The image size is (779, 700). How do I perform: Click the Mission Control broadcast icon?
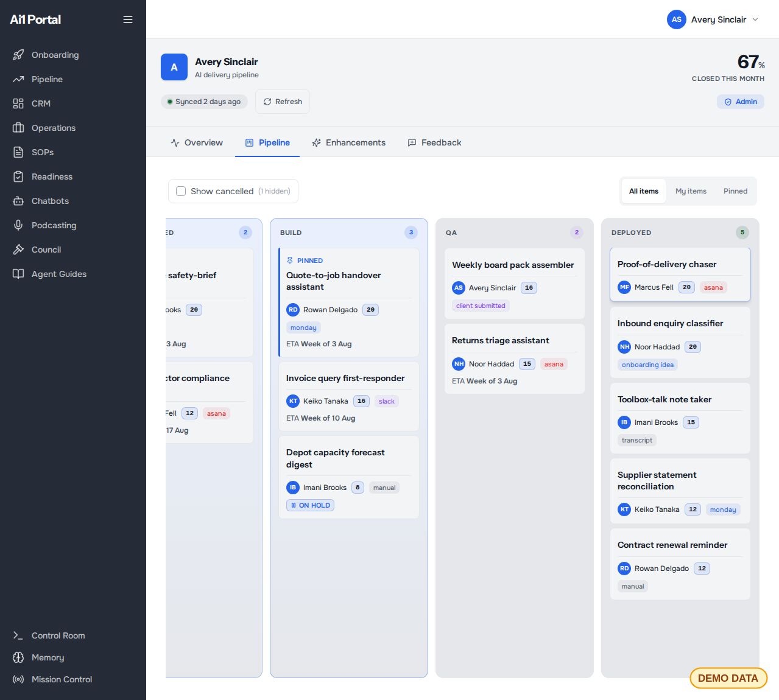click(18, 679)
